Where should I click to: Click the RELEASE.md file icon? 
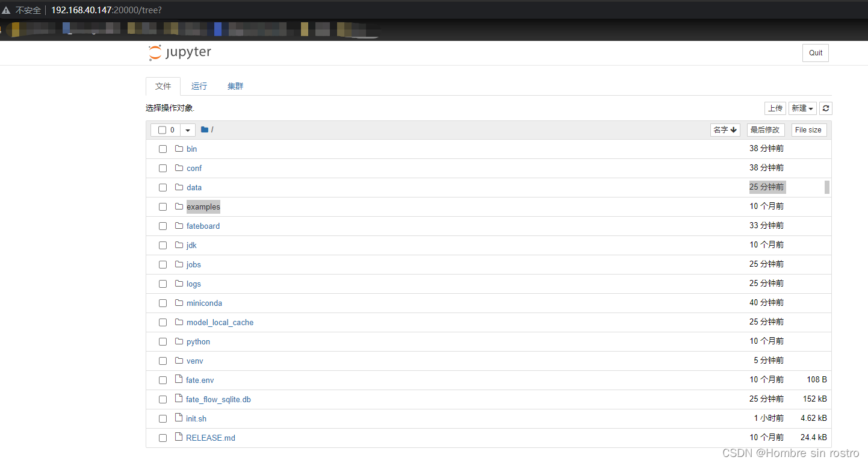(x=179, y=437)
